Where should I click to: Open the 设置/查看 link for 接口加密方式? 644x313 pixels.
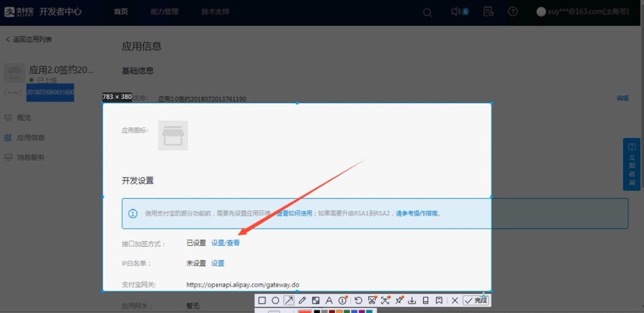point(225,243)
